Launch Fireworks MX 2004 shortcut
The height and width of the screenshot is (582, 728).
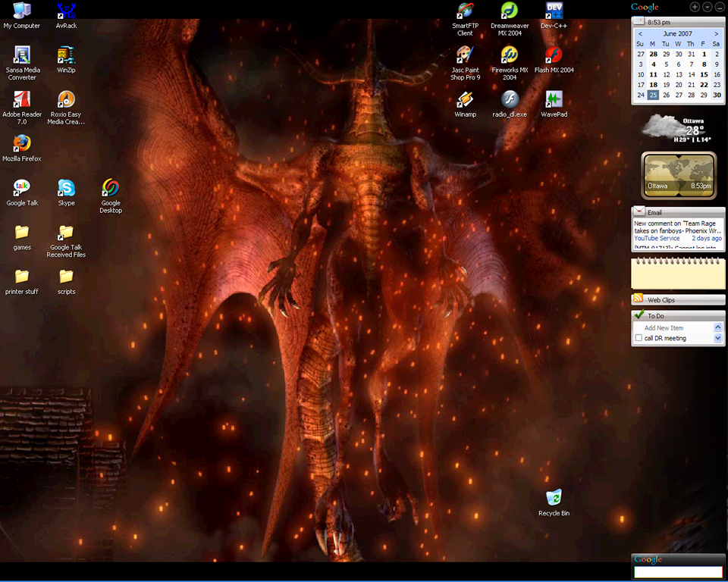pyautogui.click(x=510, y=64)
